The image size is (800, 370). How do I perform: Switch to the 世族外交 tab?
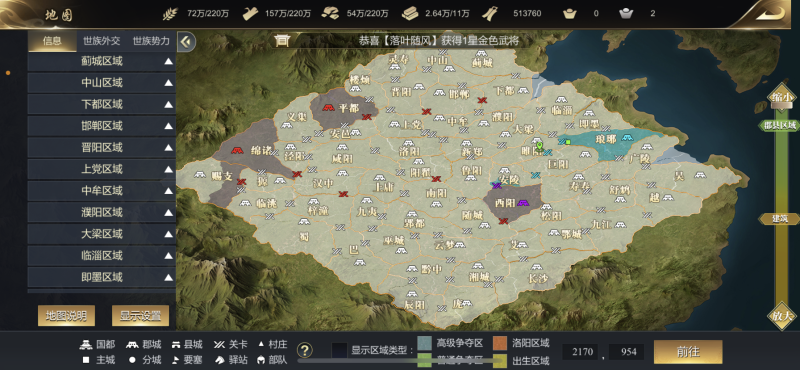(x=101, y=41)
